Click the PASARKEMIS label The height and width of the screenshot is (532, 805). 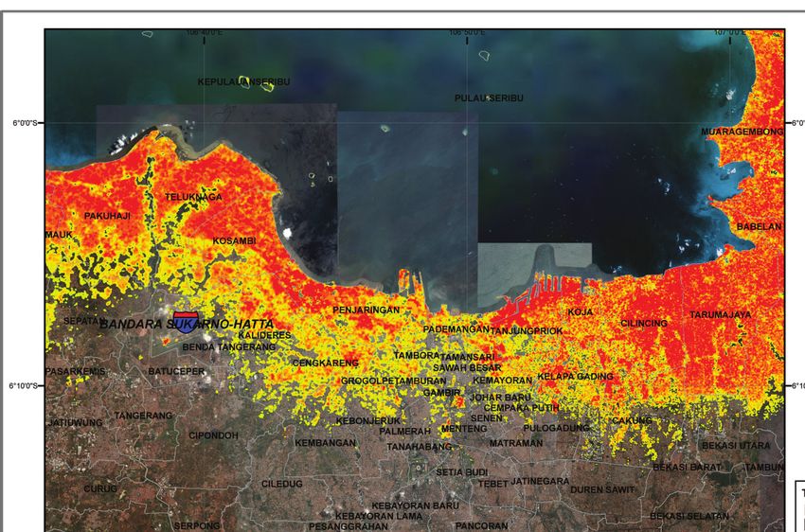click(75, 371)
